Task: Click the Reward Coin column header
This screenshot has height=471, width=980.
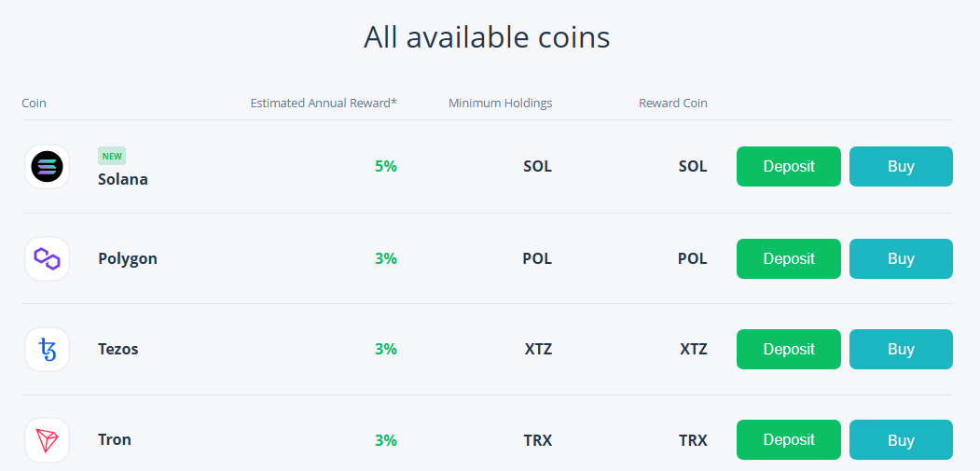Action: coord(672,103)
